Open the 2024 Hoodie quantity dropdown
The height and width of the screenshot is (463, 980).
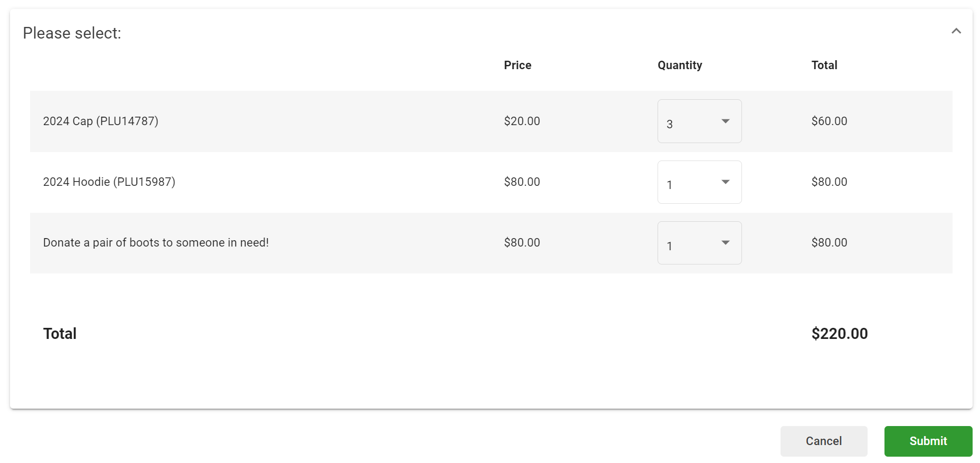click(699, 182)
